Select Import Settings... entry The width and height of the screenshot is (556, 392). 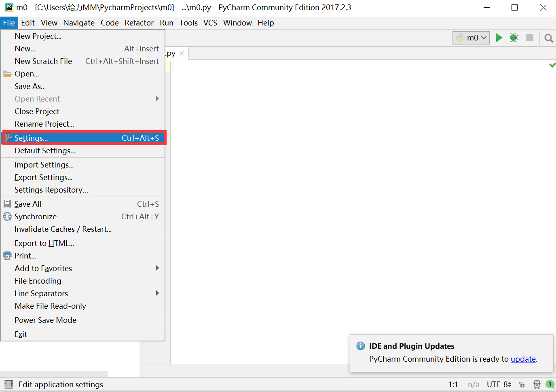[x=83, y=165]
